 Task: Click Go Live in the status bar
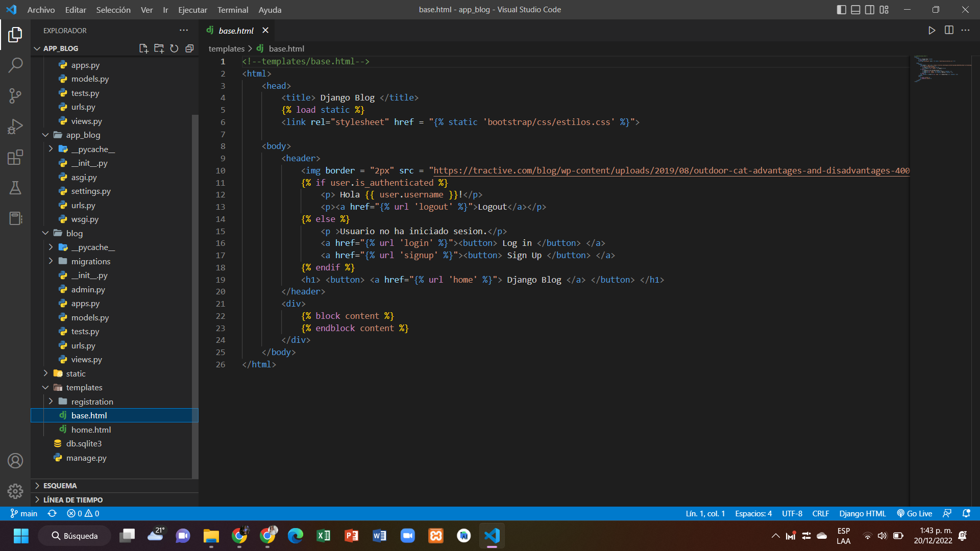coord(914,513)
